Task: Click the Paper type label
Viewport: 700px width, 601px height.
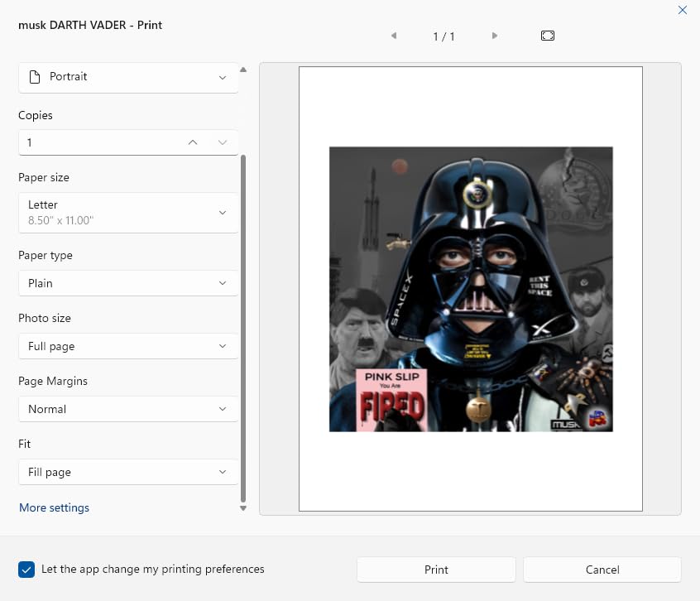Action: point(45,256)
